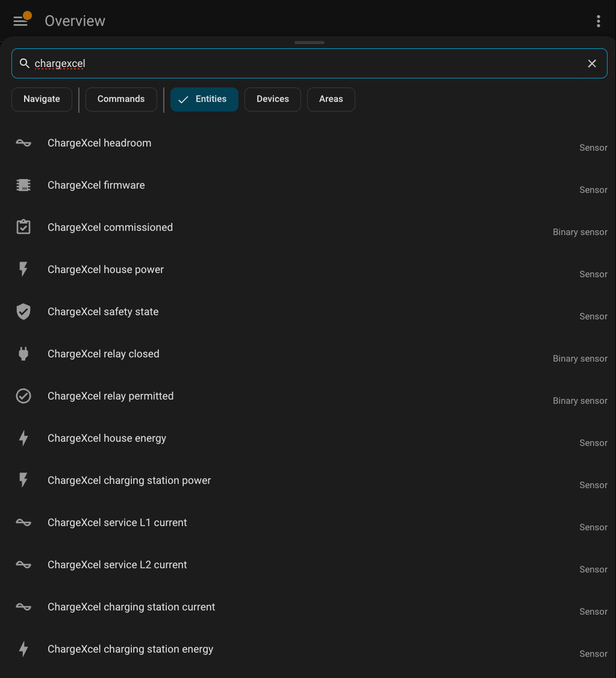The width and height of the screenshot is (616, 678).
Task: Click the headroom current wave icon
Action: (x=23, y=143)
